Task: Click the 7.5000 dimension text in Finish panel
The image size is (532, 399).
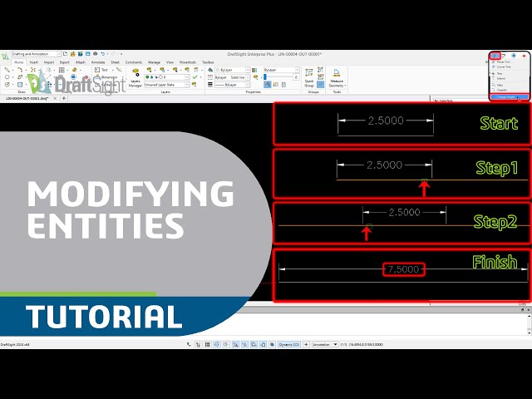Action: (403, 269)
